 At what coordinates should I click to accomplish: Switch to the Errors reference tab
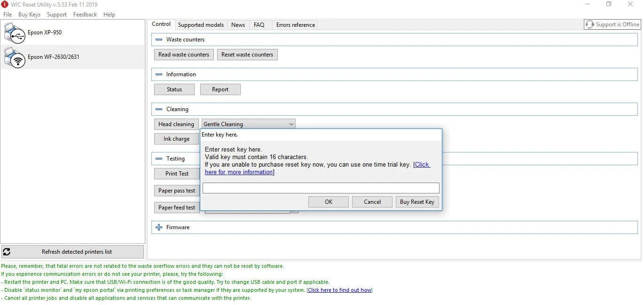(296, 25)
